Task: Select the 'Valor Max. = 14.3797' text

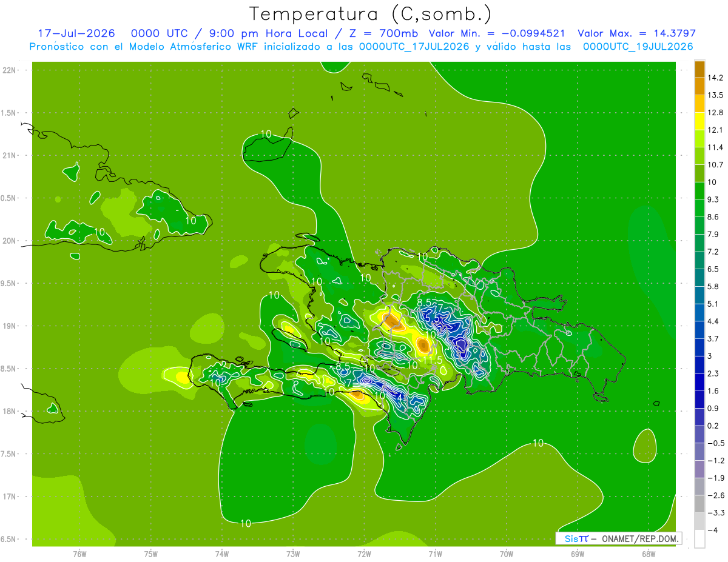Action: coord(636,33)
